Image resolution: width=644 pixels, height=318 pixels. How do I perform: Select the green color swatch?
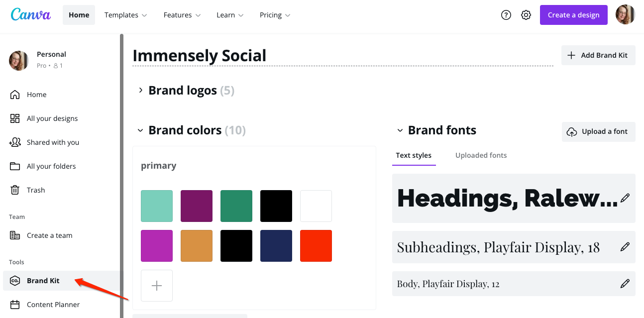[236, 206]
